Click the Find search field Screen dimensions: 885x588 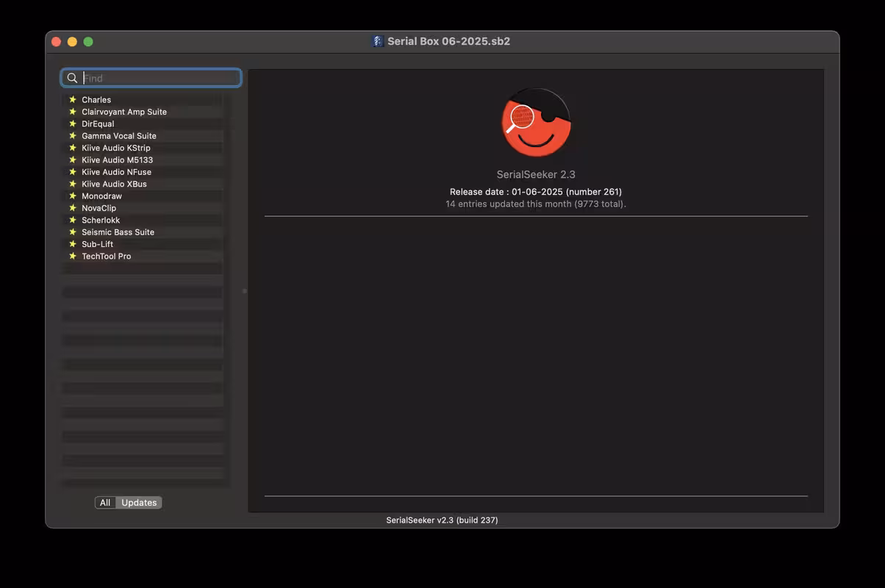click(151, 78)
